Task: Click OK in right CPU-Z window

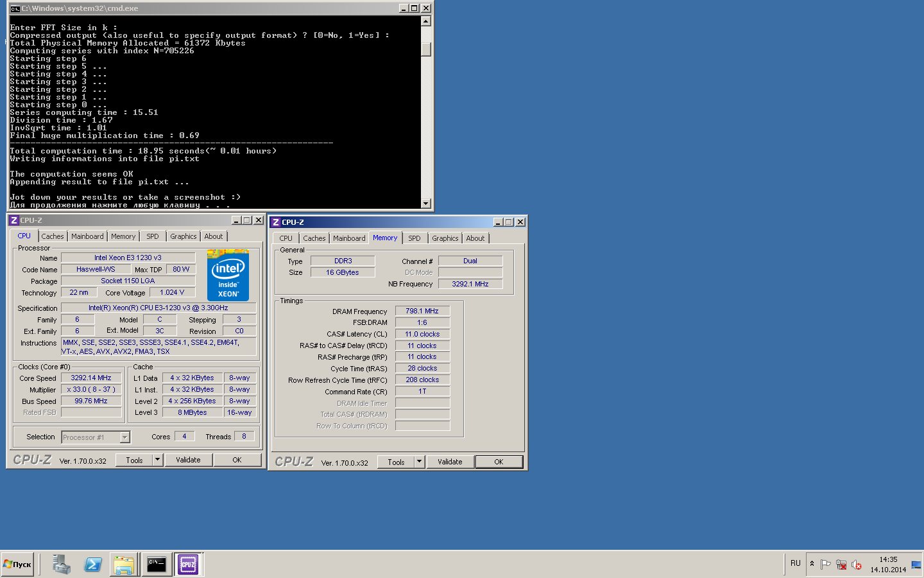Action: 499,462
